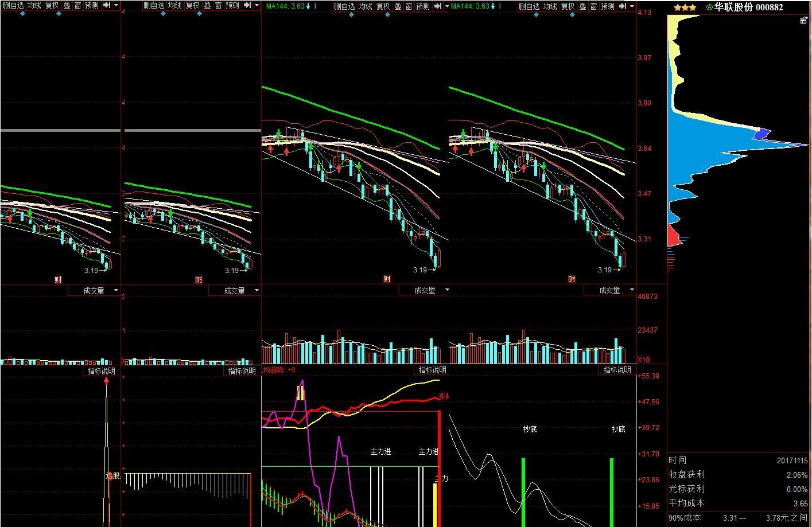Click the 3.19 low price label in the third chart
Image resolution: width=812 pixels, height=527 pixels.
point(420,270)
